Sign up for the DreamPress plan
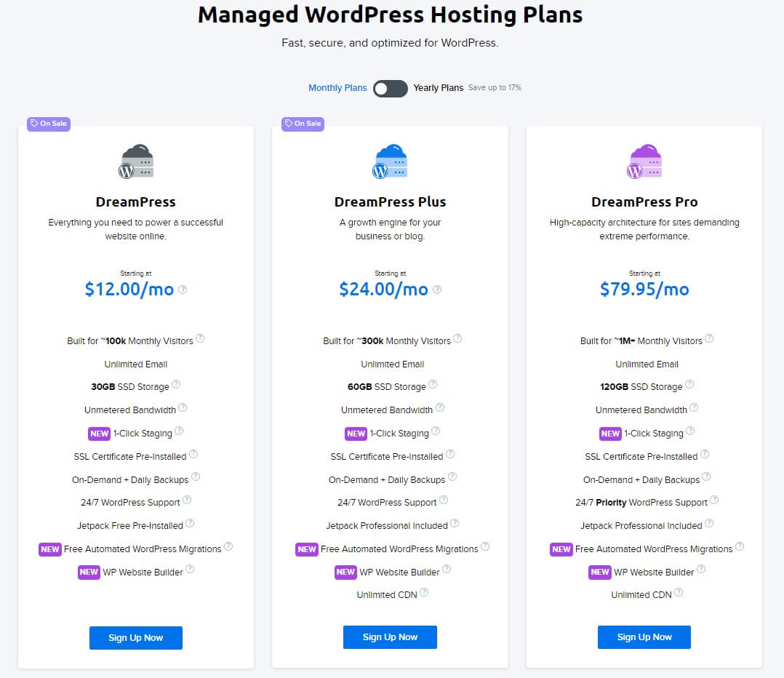This screenshot has height=678, width=784. click(135, 637)
